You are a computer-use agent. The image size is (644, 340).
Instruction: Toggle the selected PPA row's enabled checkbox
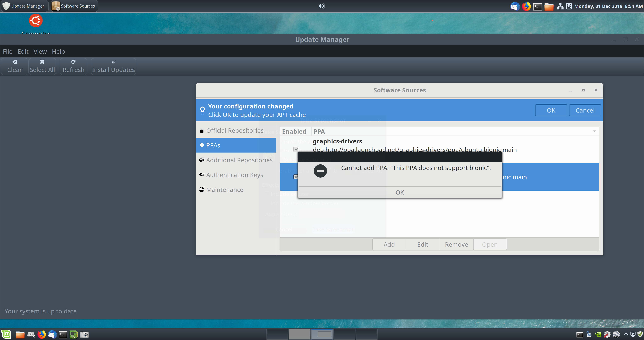[296, 177]
